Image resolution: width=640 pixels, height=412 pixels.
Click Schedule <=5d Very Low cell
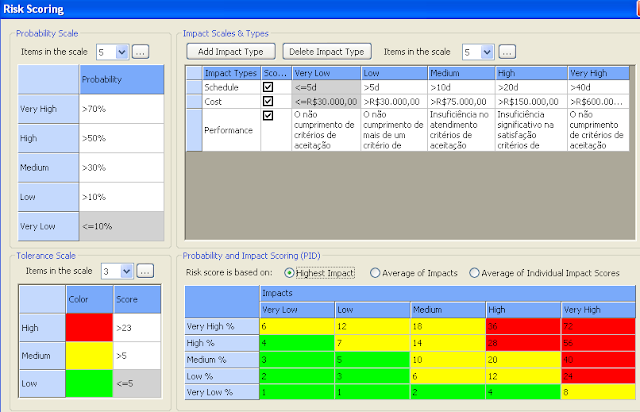coord(326,87)
